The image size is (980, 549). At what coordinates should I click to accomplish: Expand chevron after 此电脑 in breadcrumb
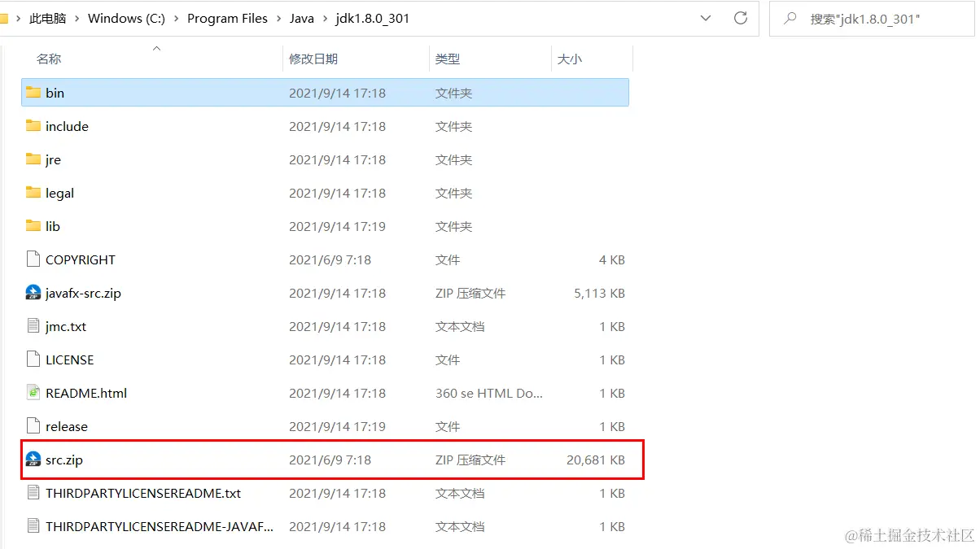[x=77, y=18]
